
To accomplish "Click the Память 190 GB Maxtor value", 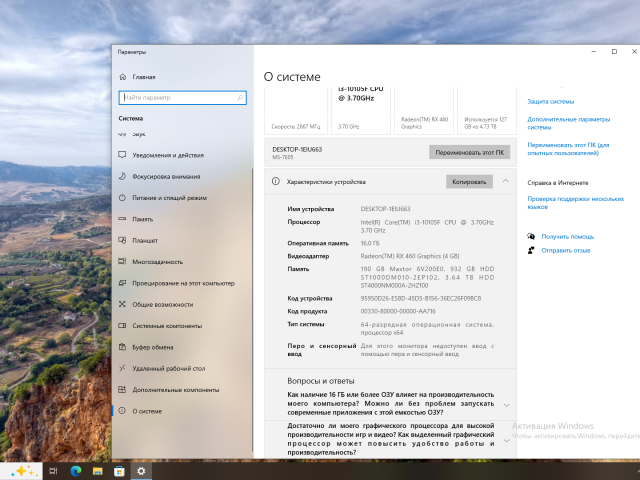I will (x=427, y=277).
